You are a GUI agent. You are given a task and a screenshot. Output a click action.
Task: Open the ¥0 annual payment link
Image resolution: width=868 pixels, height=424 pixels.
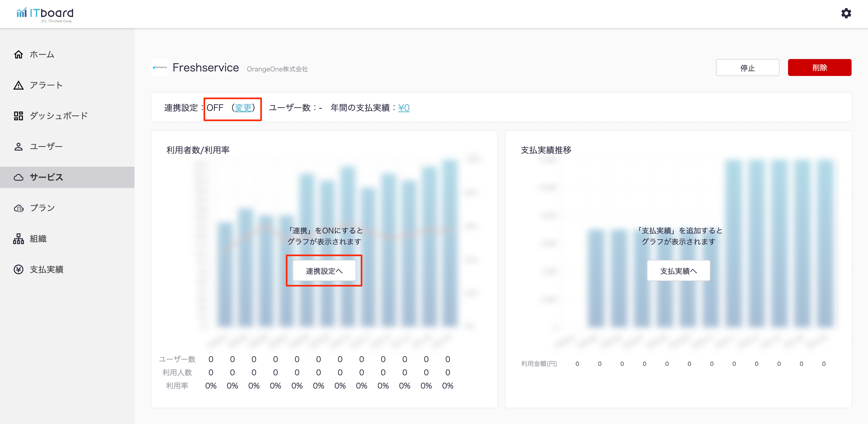pos(403,108)
